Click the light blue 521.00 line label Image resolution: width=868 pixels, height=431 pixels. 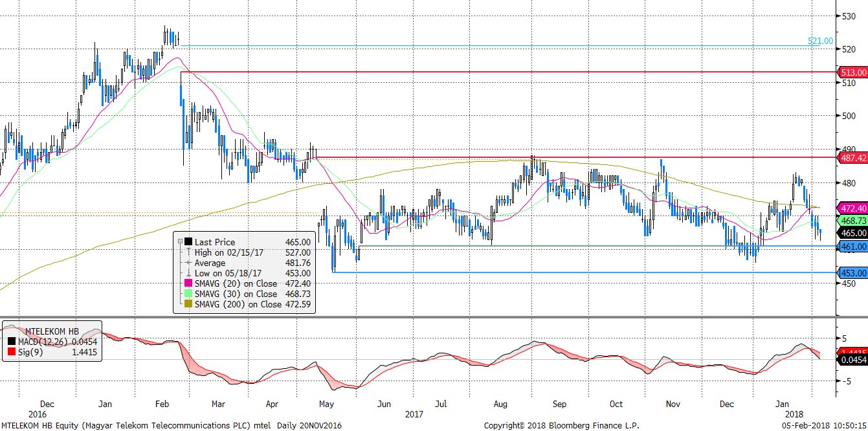click(x=820, y=41)
